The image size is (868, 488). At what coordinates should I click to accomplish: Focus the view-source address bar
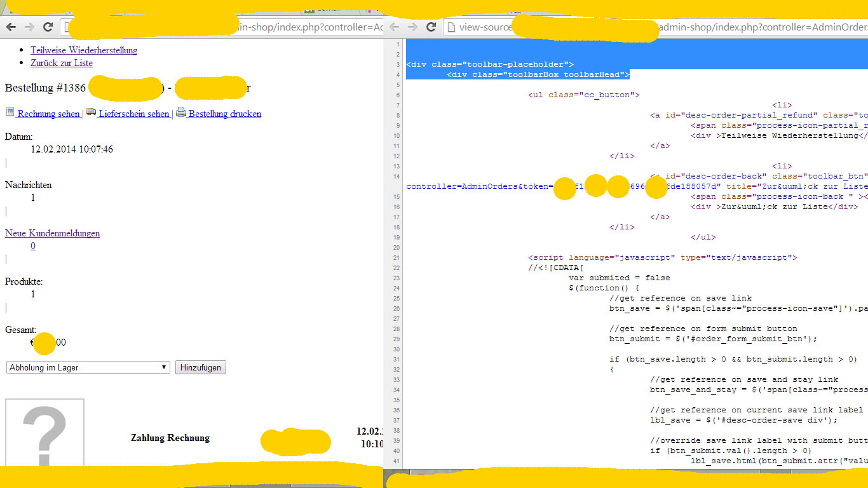pos(654,27)
